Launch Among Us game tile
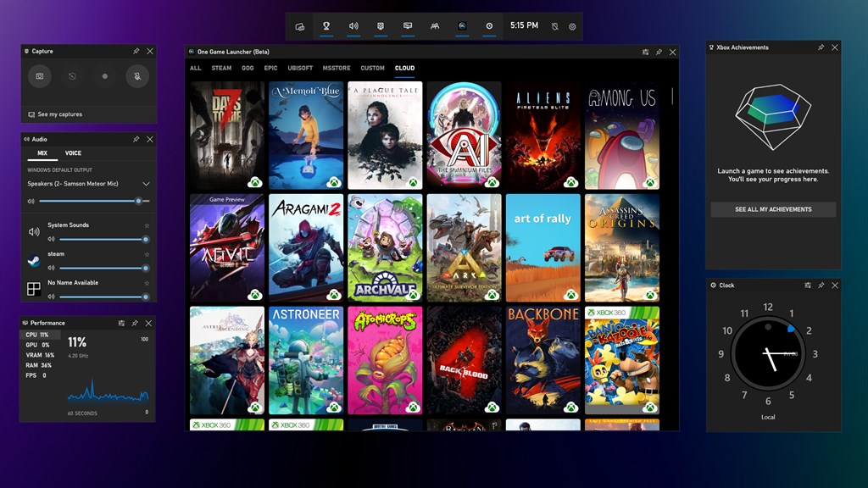 pos(622,136)
